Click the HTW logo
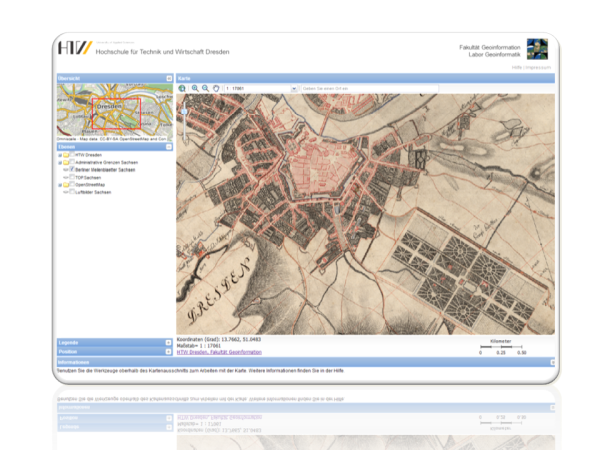This screenshot has width=600, height=450. [75, 48]
